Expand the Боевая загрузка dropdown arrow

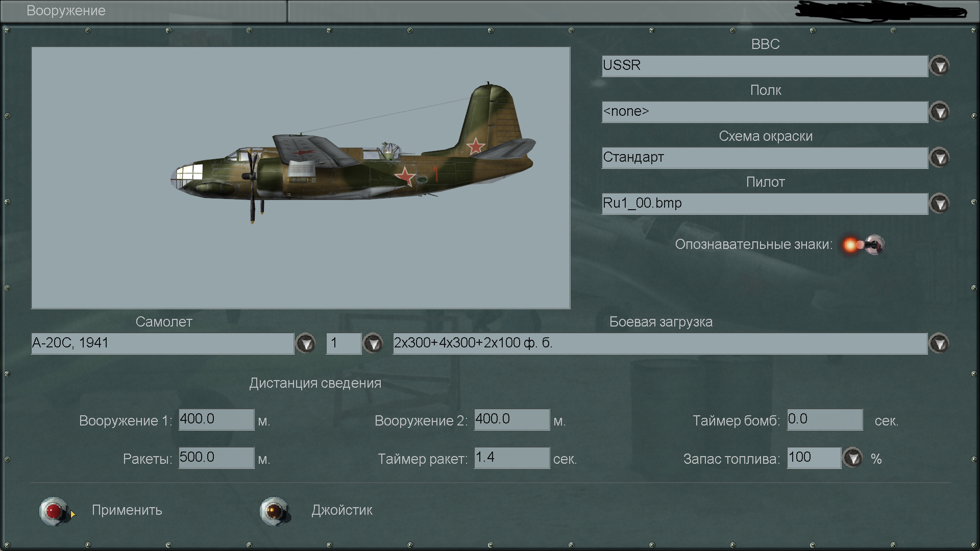tap(939, 343)
